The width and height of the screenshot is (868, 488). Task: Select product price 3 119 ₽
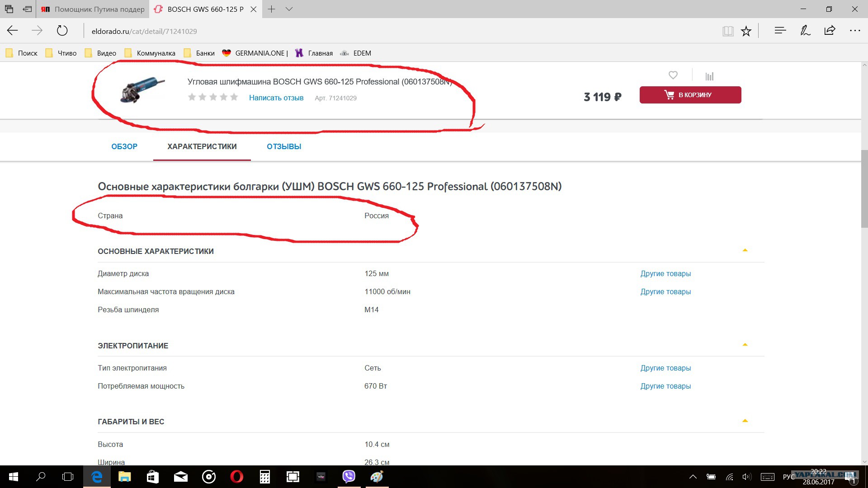(x=603, y=97)
